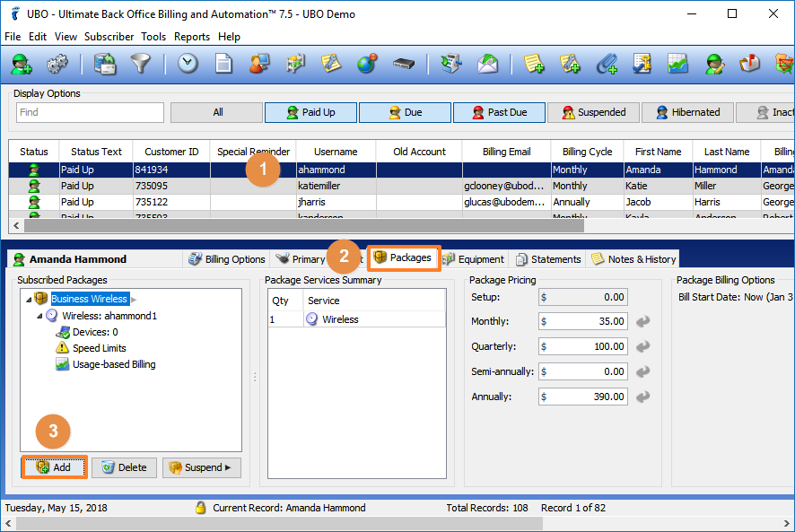Click the Add package button
This screenshot has height=532, width=795.
click(54, 467)
